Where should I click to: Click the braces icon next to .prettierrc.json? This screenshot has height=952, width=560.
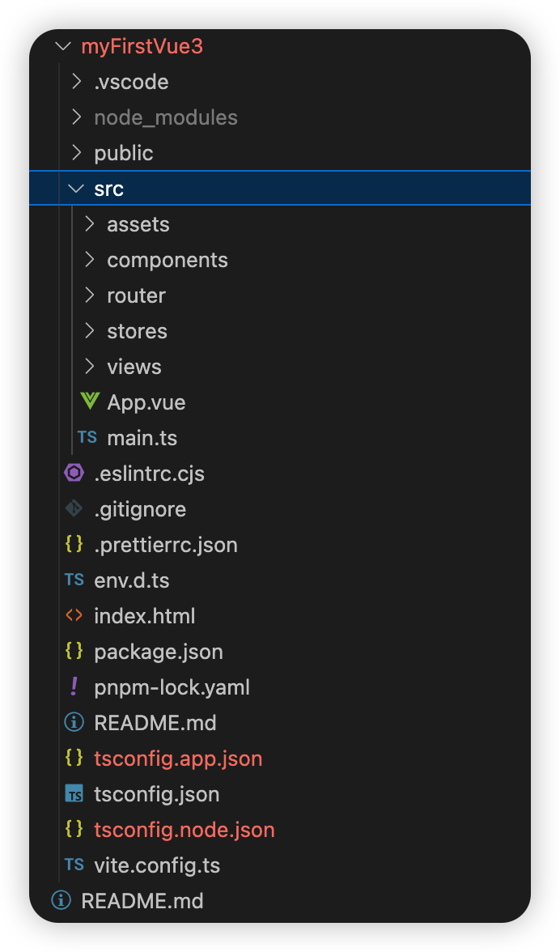click(74, 543)
